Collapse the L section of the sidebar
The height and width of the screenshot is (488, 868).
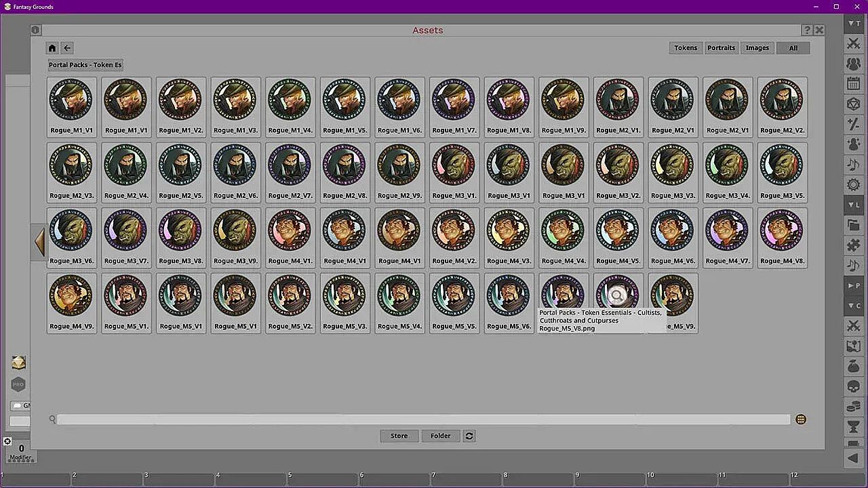pos(854,205)
